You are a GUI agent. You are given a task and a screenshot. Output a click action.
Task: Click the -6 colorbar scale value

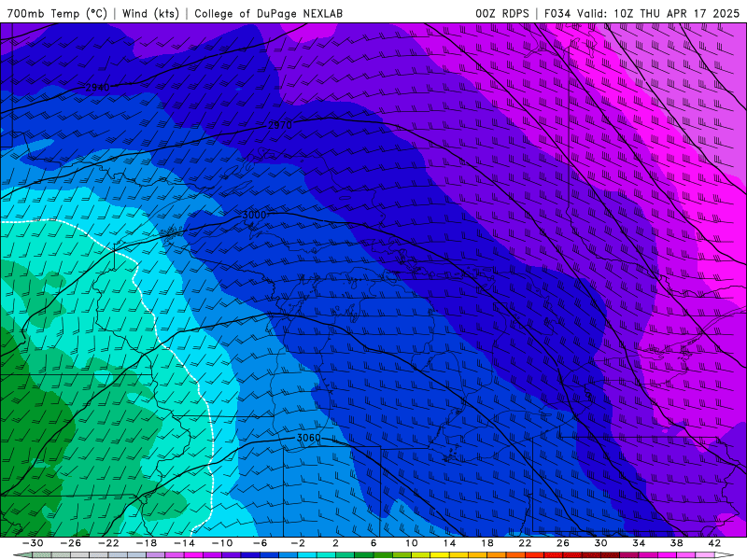pos(260,543)
